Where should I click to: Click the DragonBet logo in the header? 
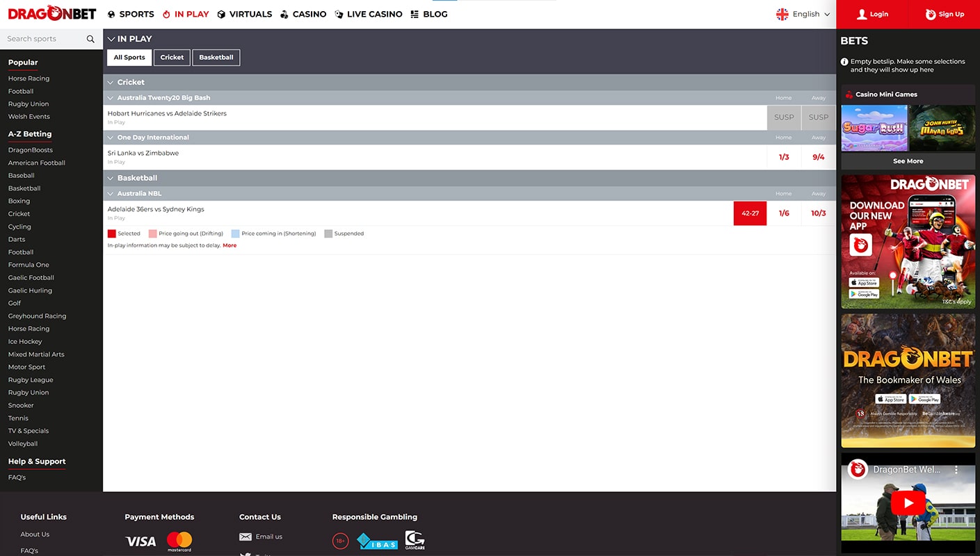coord(52,13)
